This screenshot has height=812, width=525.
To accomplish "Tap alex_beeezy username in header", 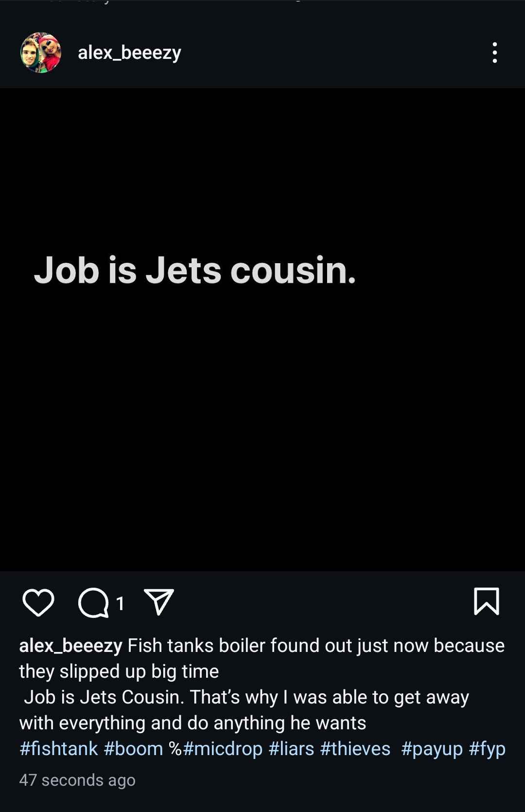I will (129, 53).
